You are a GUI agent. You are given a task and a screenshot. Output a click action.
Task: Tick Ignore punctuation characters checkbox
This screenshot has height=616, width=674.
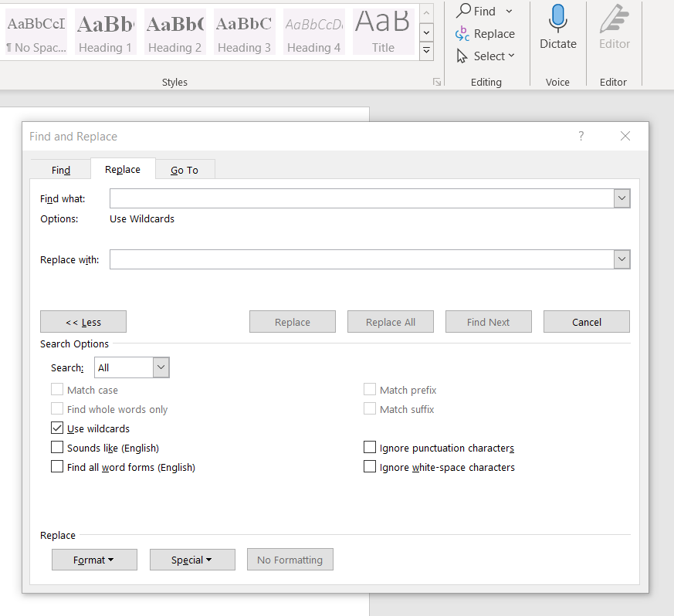tap(370, 448)
